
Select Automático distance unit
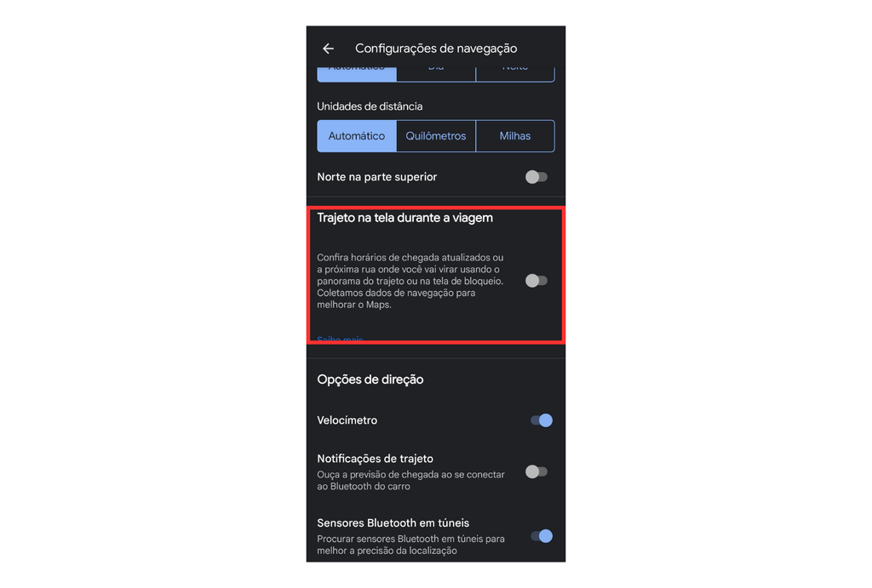(x=357, y=135)
